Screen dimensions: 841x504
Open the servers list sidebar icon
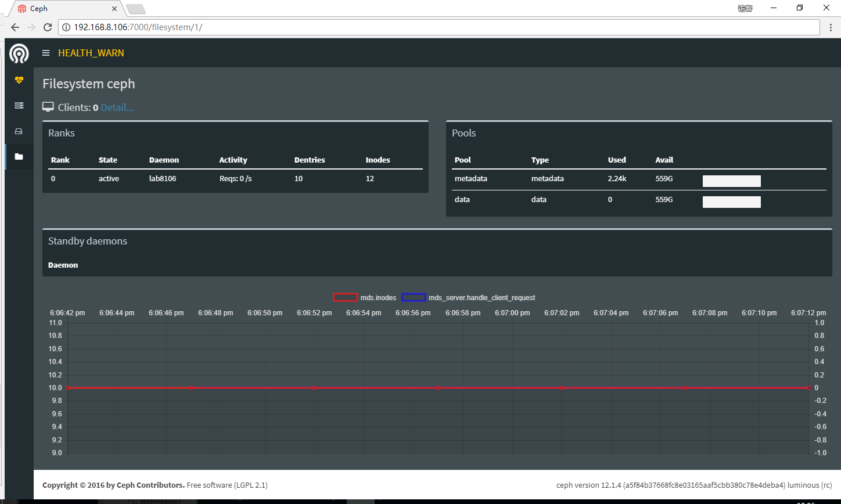tap(19, 105)
